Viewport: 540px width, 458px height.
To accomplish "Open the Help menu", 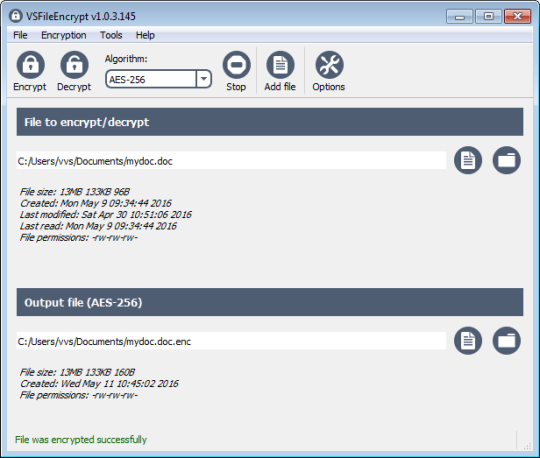I will tap(145, 35).
